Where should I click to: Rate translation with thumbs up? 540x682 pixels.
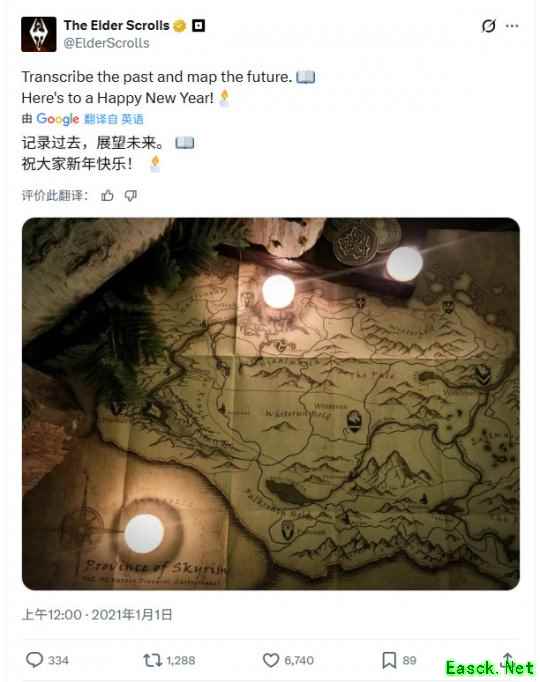coord(107,196)
